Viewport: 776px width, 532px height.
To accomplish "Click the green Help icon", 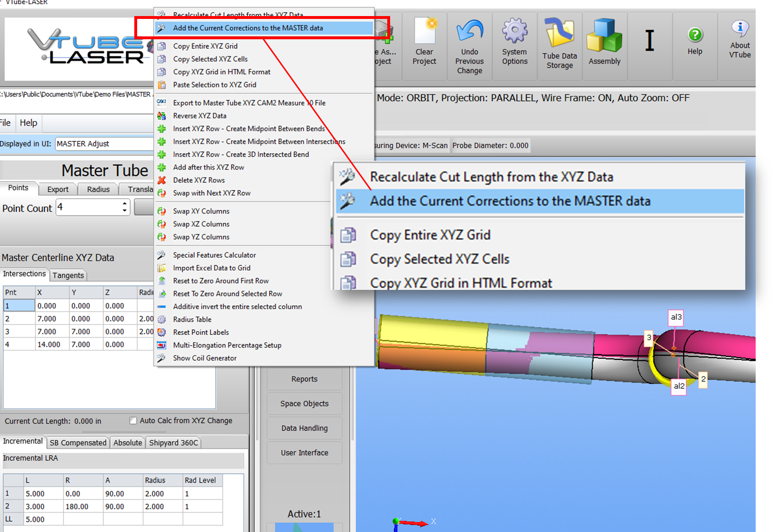I will 695,35.
